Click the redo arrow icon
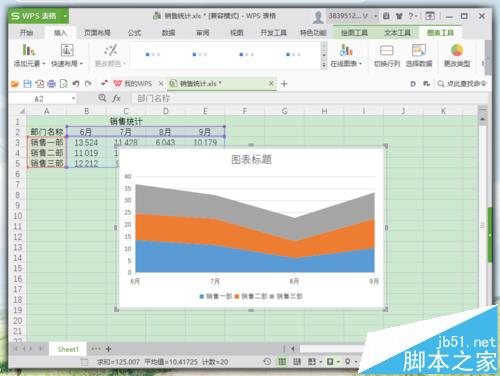 pyautogui.click(x=88, y=84)
